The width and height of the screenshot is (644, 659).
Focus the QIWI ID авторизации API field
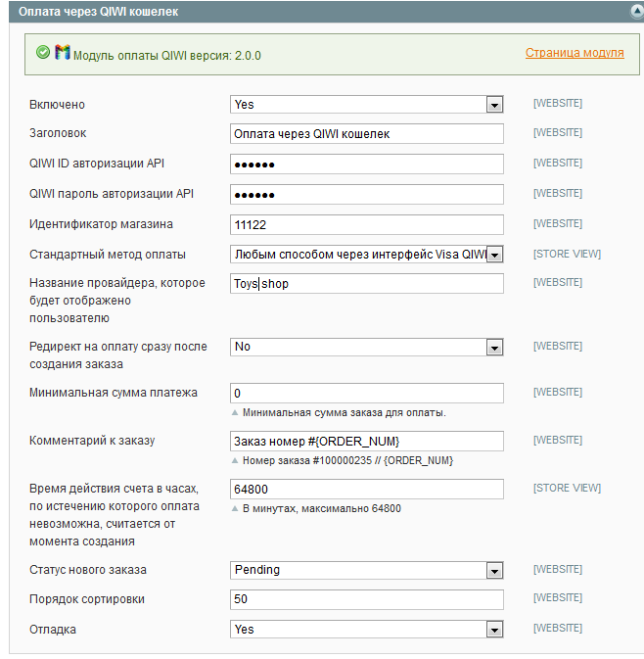(366, 164)
